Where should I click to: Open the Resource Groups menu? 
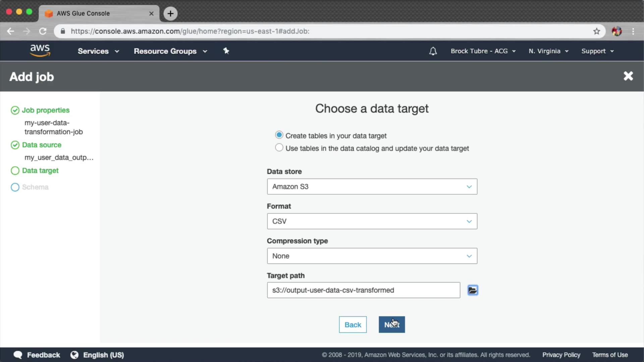coord(170,51)
